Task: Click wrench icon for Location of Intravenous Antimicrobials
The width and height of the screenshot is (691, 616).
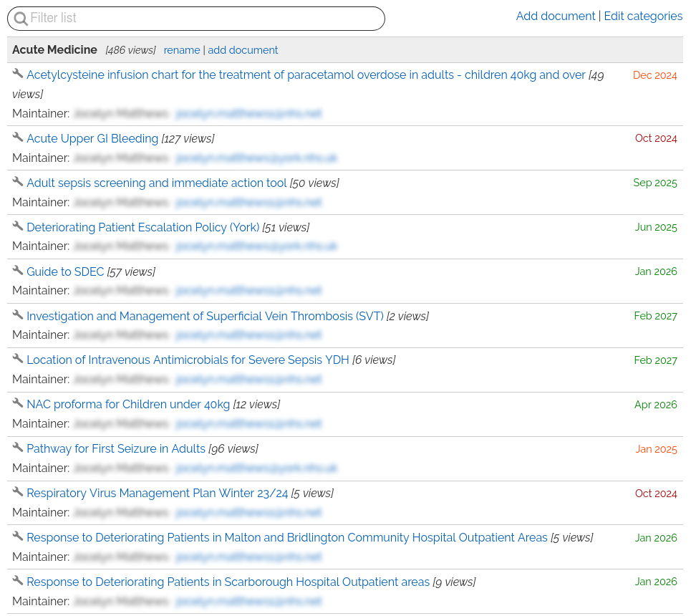Action: (x=18, y=359)
